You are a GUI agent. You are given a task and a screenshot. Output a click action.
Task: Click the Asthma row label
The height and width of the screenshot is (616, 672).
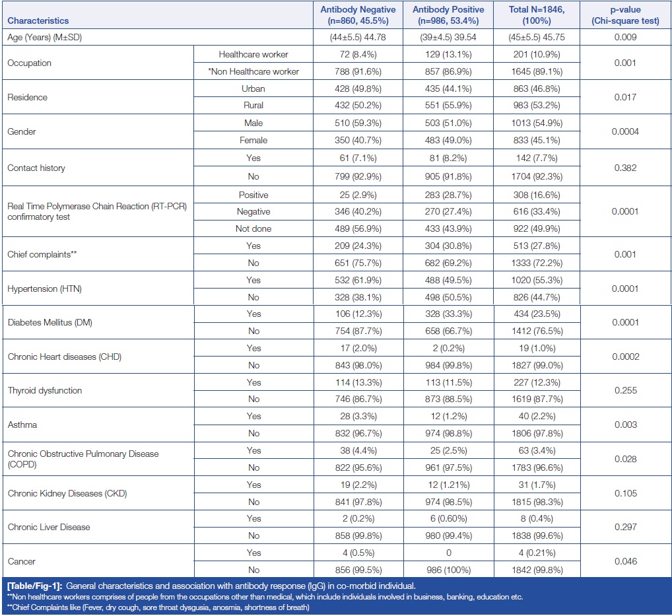(x=22, y=425)
